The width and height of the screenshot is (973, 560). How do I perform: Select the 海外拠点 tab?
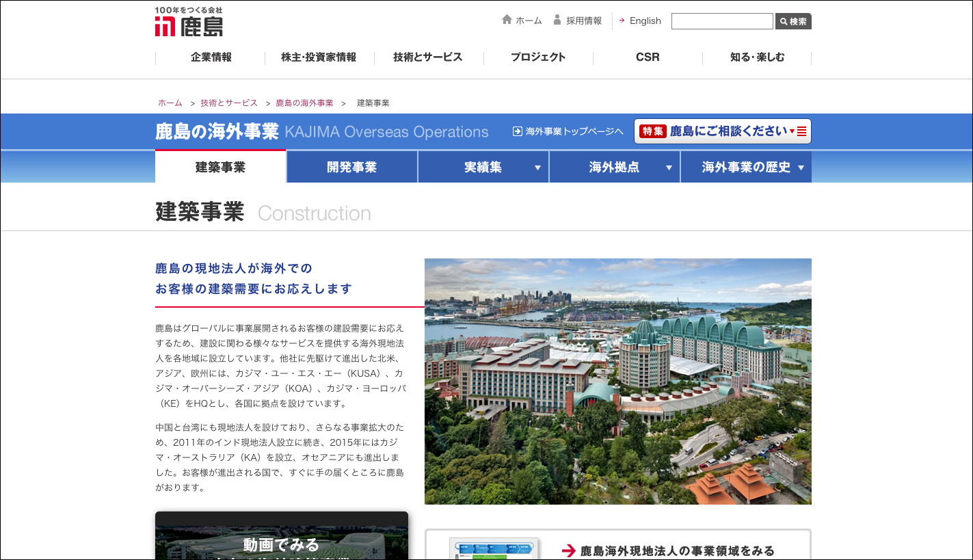click(x=614, y=167)
